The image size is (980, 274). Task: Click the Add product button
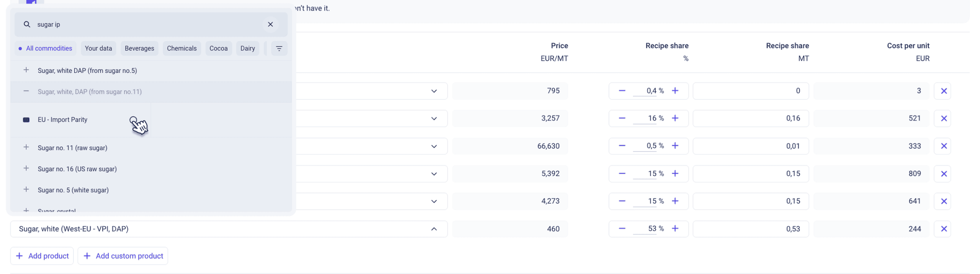point(42,256)
